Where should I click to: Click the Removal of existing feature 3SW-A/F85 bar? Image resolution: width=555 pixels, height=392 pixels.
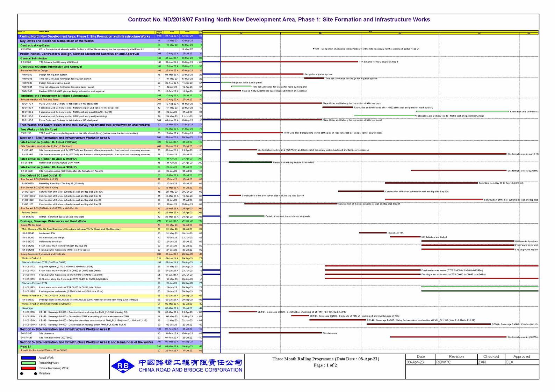point(251,162)
